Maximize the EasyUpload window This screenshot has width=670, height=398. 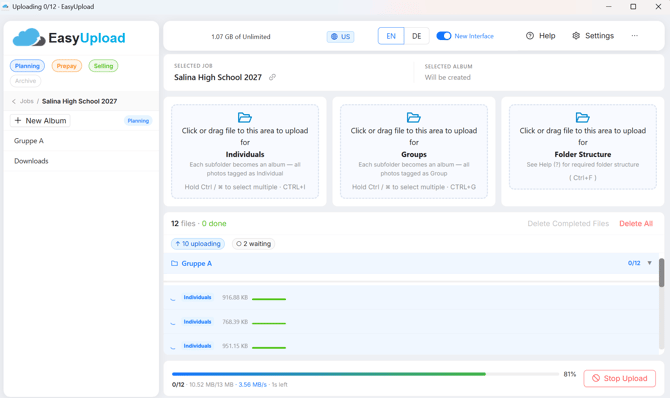coord(633,6)
